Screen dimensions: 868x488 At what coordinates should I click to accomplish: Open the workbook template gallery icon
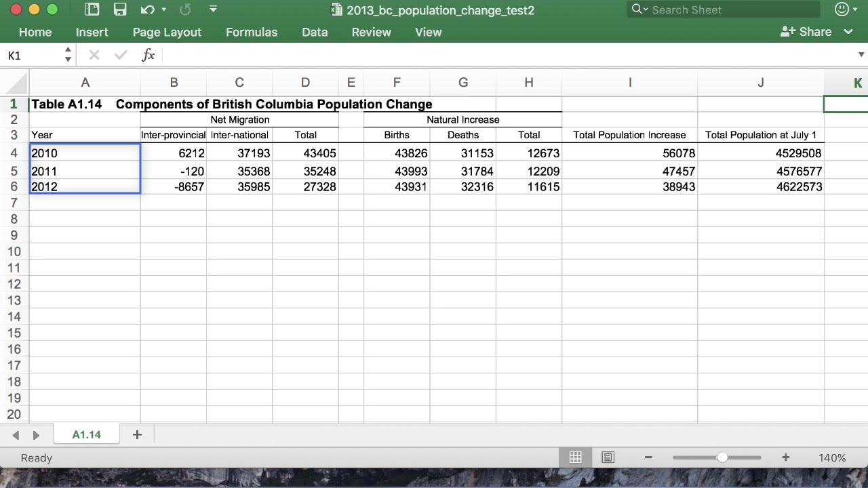coord(92,9)
